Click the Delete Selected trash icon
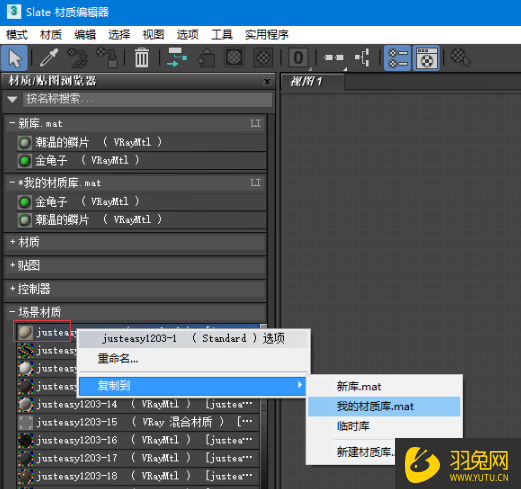521x489 pixels. 142,58
